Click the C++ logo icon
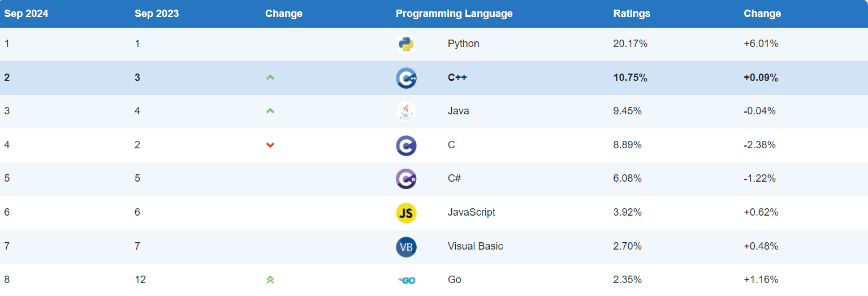Screen dimensions: 868x296 (x=406, y=78)
